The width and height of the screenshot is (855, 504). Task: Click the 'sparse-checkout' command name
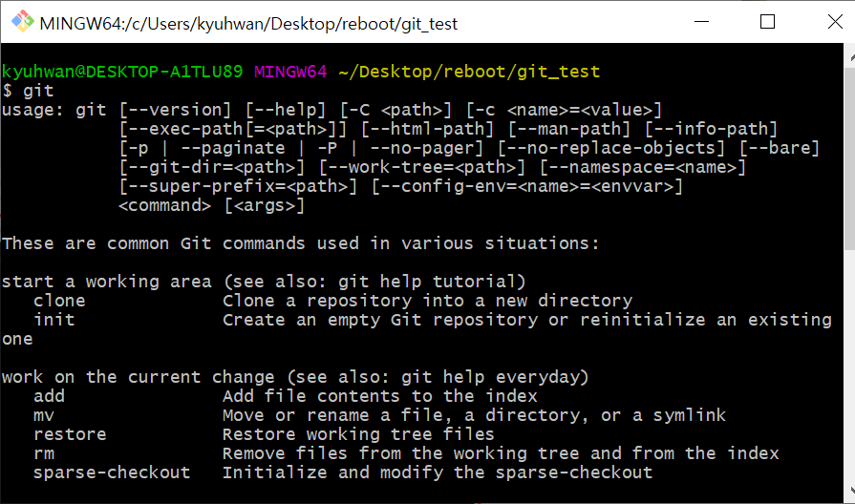click(x=112, y=472)
